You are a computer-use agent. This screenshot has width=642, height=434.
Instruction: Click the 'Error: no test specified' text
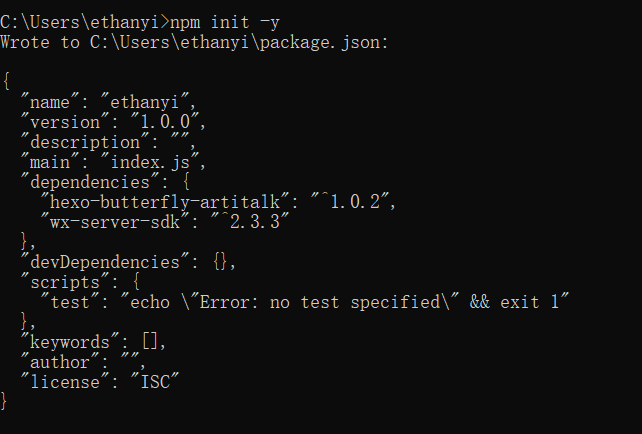[x=319, y=303]
